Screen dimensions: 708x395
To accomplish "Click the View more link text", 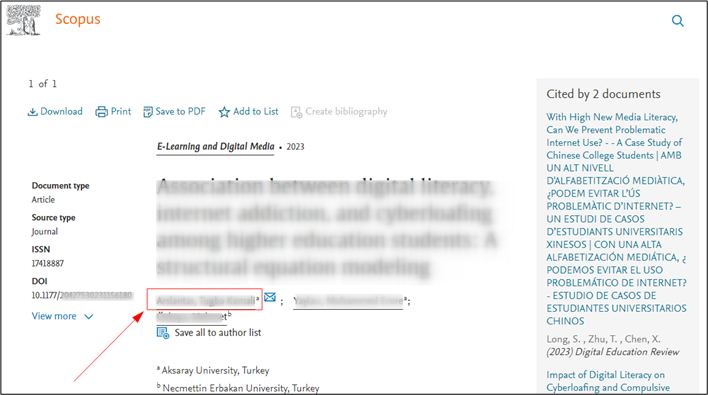I will [x=54, y=316].
